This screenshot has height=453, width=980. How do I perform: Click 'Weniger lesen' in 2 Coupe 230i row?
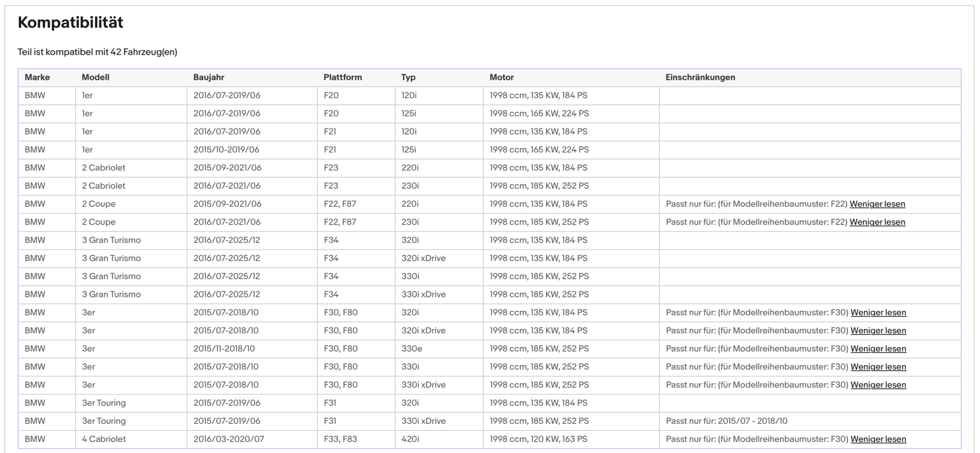click(x=877, y=222)
